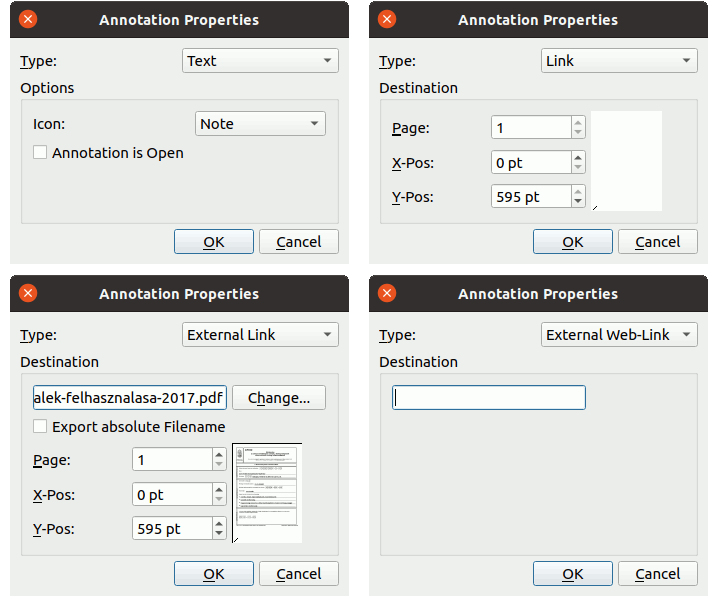Expand the Icon dropdown set to Note
The width and height of the screenshot is (718, 610).
pyautogui.click(x=260, y=124)
